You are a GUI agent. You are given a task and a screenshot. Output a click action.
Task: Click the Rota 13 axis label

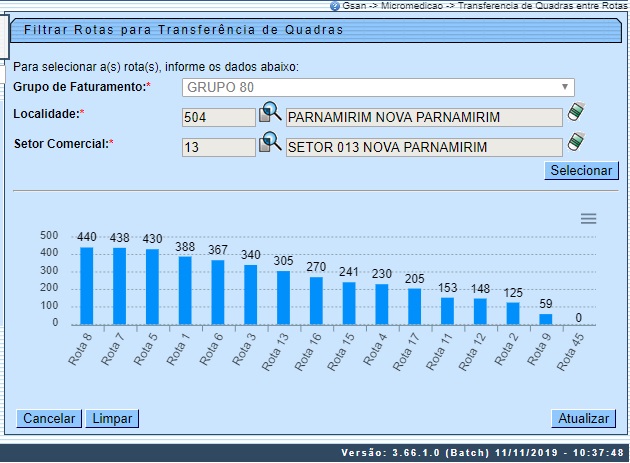pos(276,352)
